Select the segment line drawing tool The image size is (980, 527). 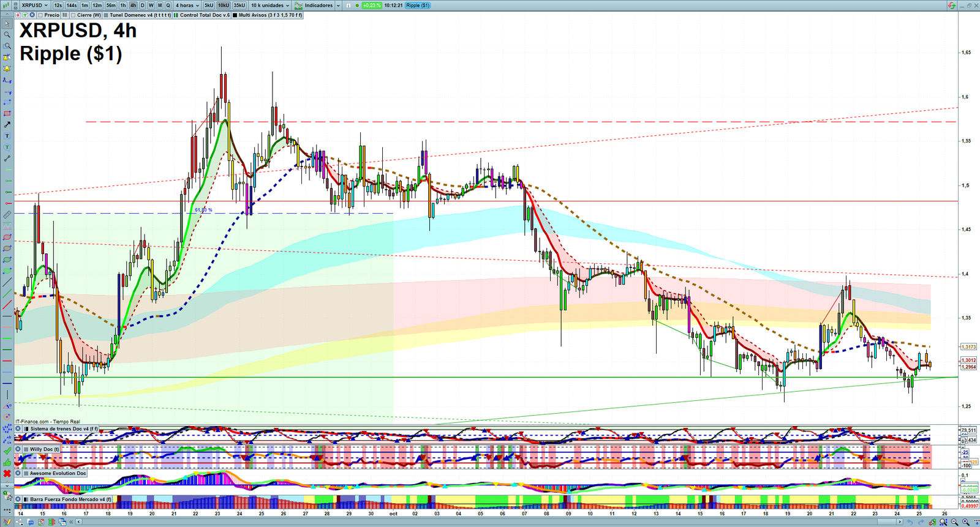click(x=7, y=159)
